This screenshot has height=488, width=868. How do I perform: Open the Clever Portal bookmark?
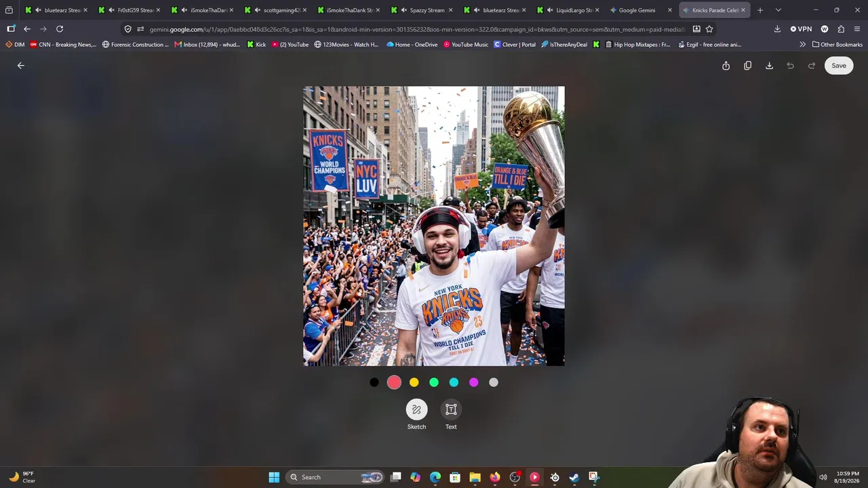tap(515, 45)
